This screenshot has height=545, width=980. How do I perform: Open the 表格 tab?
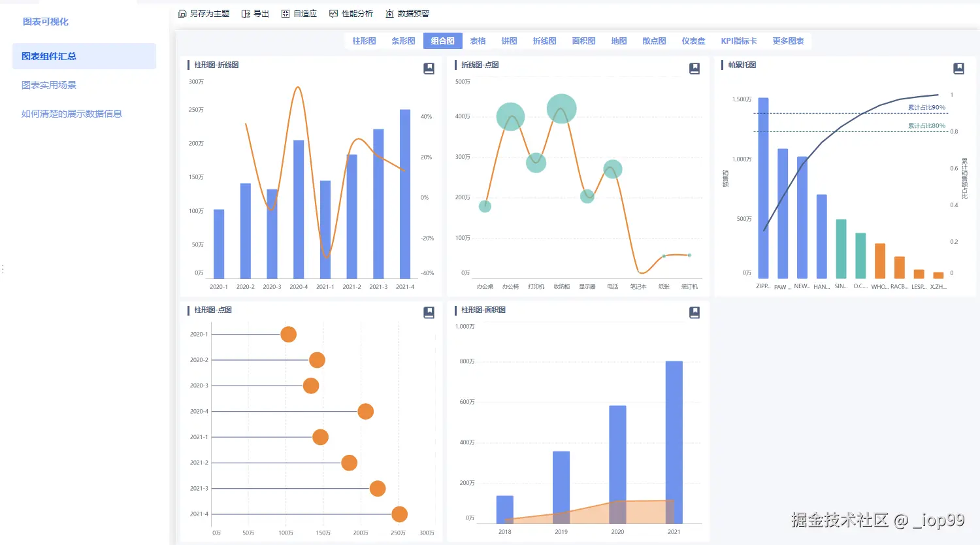point(478,41)
